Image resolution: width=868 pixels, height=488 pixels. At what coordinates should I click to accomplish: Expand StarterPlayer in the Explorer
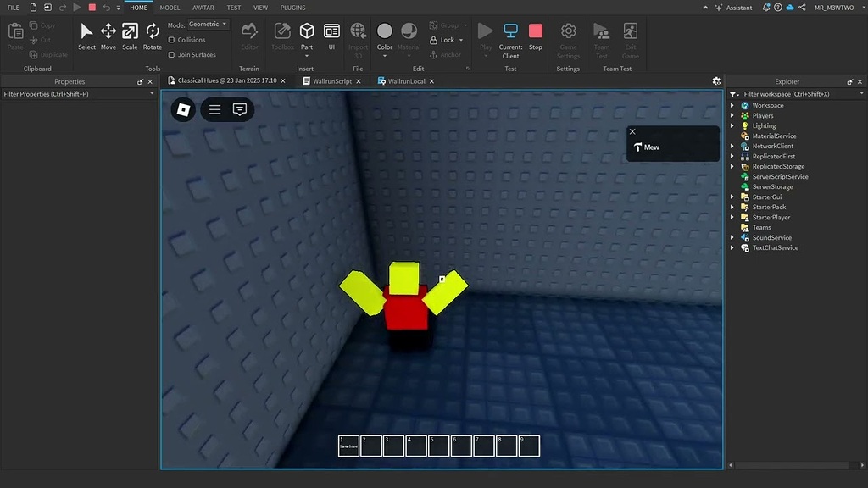click(732, 217)
